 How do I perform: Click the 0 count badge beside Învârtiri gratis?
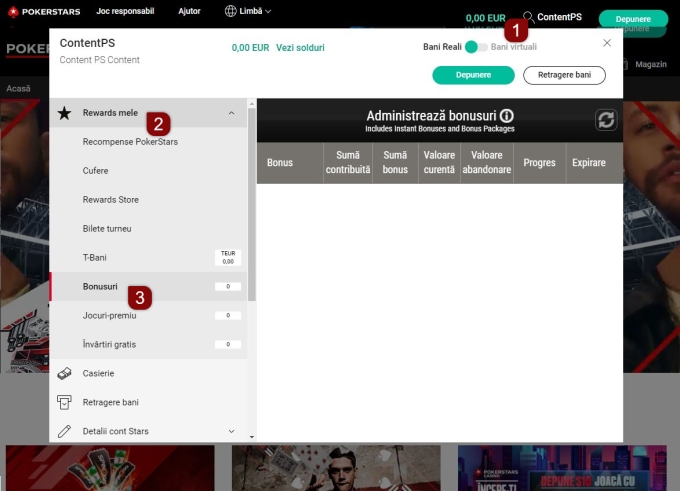pos(228,344)
